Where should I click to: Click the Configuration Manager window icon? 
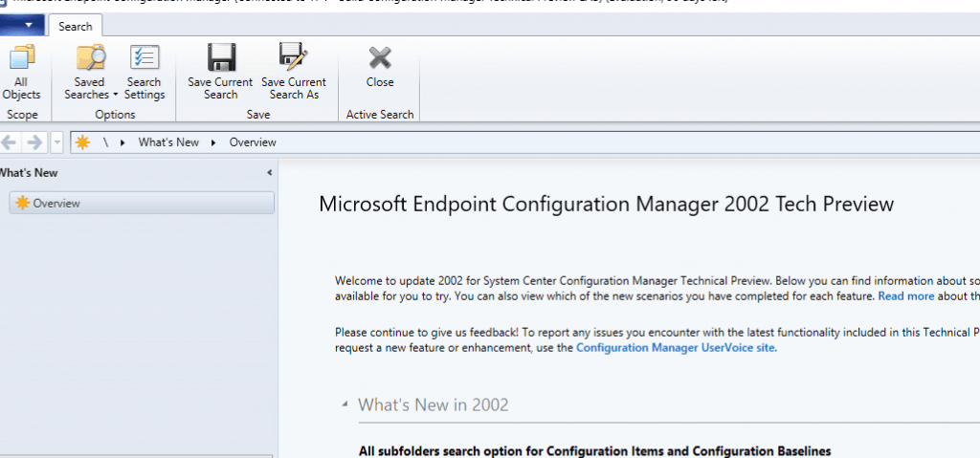pos(3,2)
